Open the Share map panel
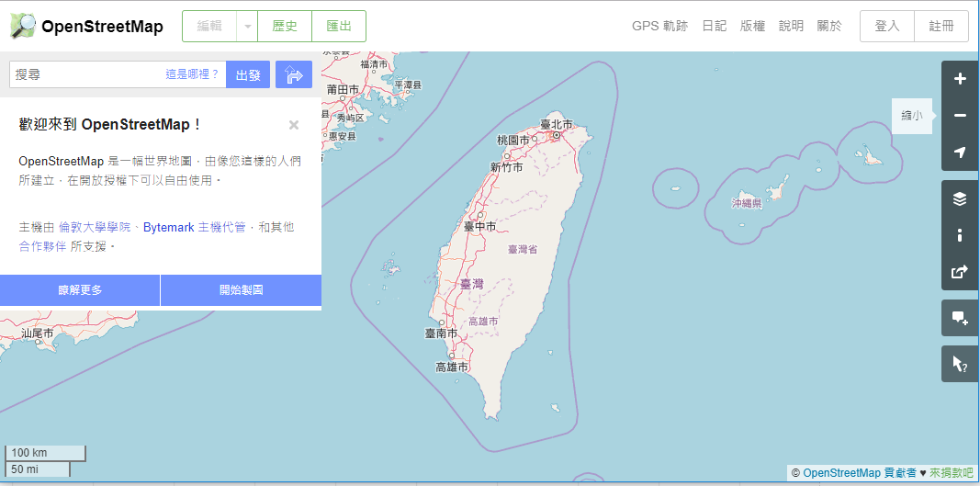980x486 pixels. (960, 272)
